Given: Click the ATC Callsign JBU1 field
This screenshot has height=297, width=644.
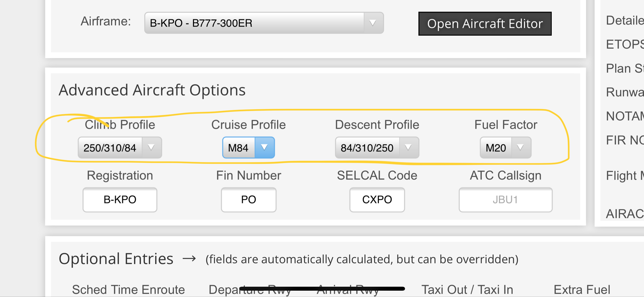Looking at the screenshot, I should click(x=505, y=200).
